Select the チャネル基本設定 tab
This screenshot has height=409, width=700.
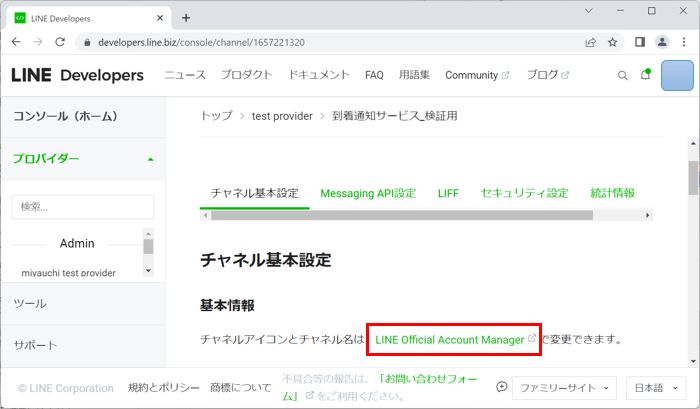point(254,193)
